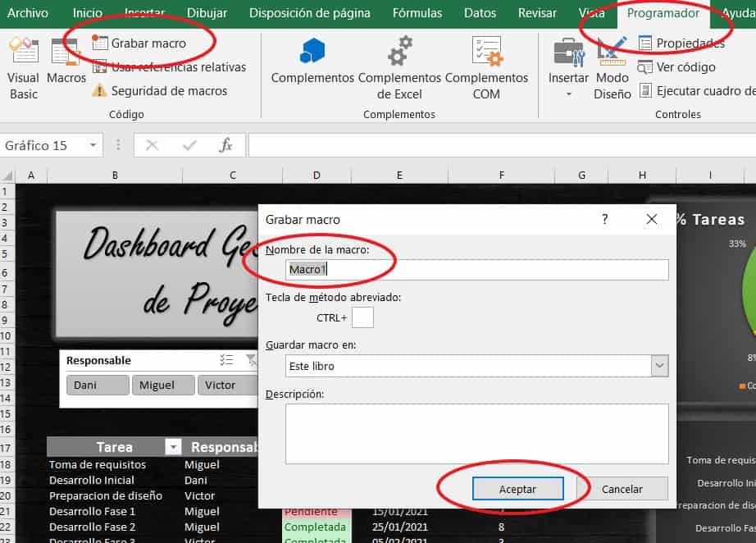Select Dani in Responsable slicer

[98, 386]
